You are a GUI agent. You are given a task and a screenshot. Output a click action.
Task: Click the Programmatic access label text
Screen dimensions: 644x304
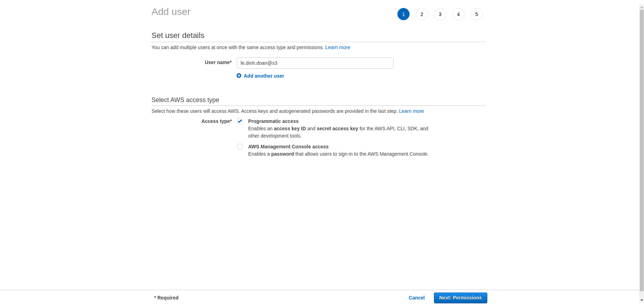(x=273, y=121)
